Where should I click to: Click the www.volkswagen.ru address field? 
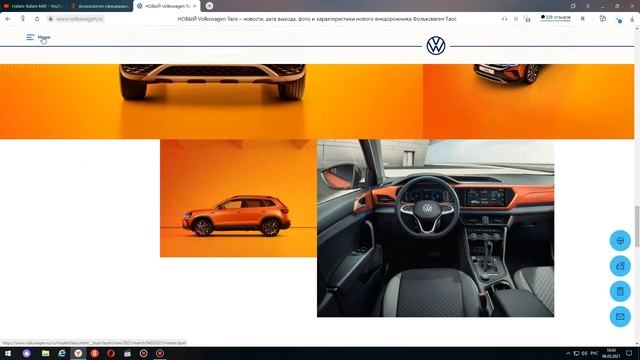pos(80,19)
